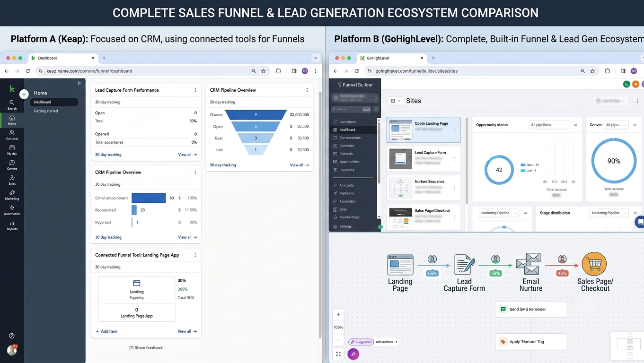Screen dimensions: 644x363
Task: Open Contacts in the Keap sidebar
Action: point(12,135)
